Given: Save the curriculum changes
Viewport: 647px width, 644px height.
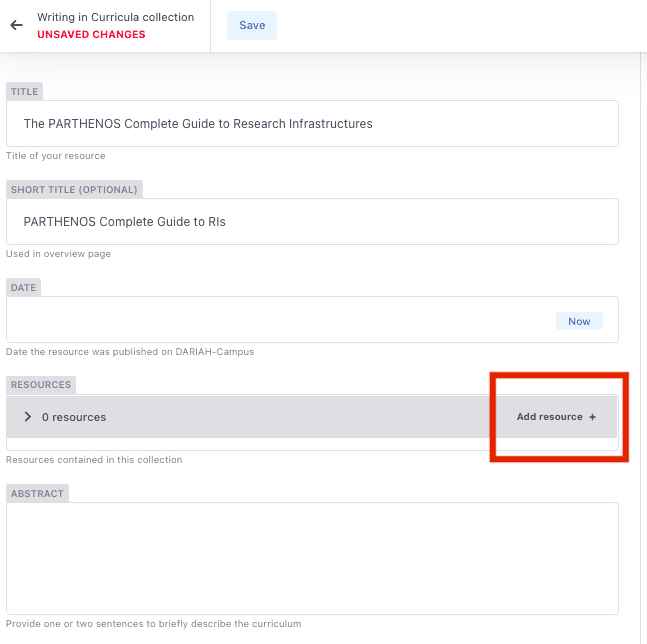Looking at the screenshot, I should (x=252, y=26).
